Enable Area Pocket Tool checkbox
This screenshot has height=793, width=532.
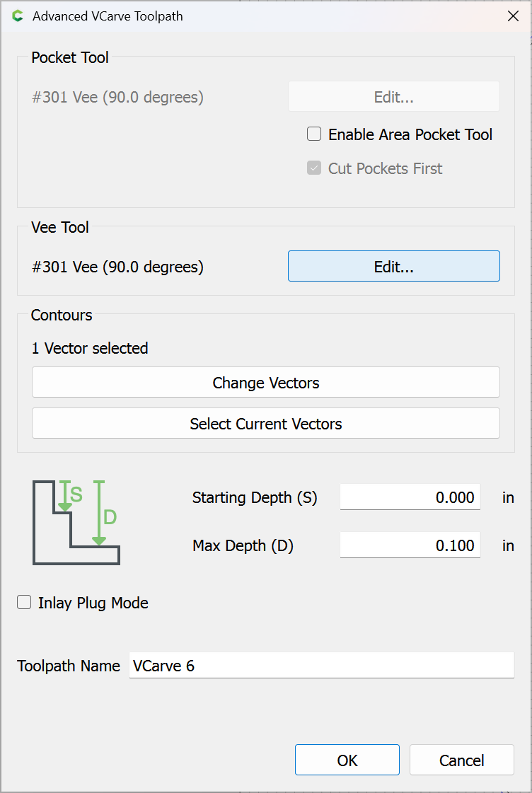[x=315, y=134]
